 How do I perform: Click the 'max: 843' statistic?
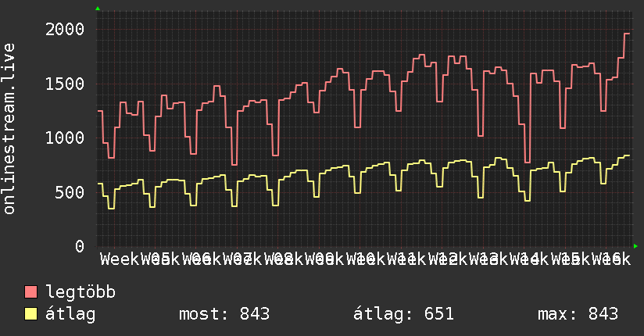click(578, 314)
